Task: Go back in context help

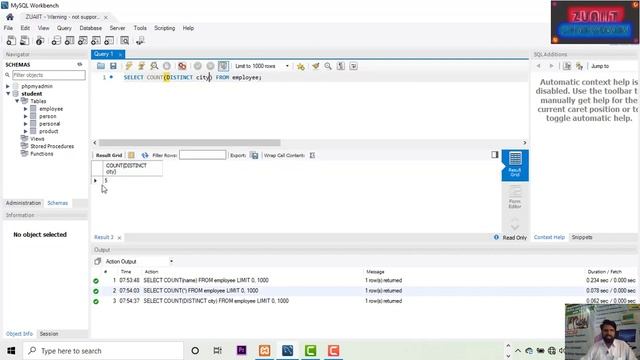Action: [539, 66]
